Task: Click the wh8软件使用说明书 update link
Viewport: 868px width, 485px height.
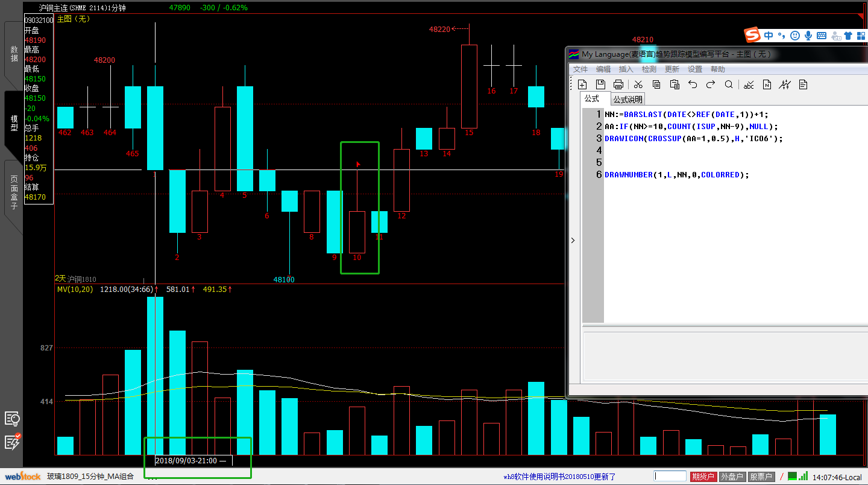Action: (x=559, y=477)
